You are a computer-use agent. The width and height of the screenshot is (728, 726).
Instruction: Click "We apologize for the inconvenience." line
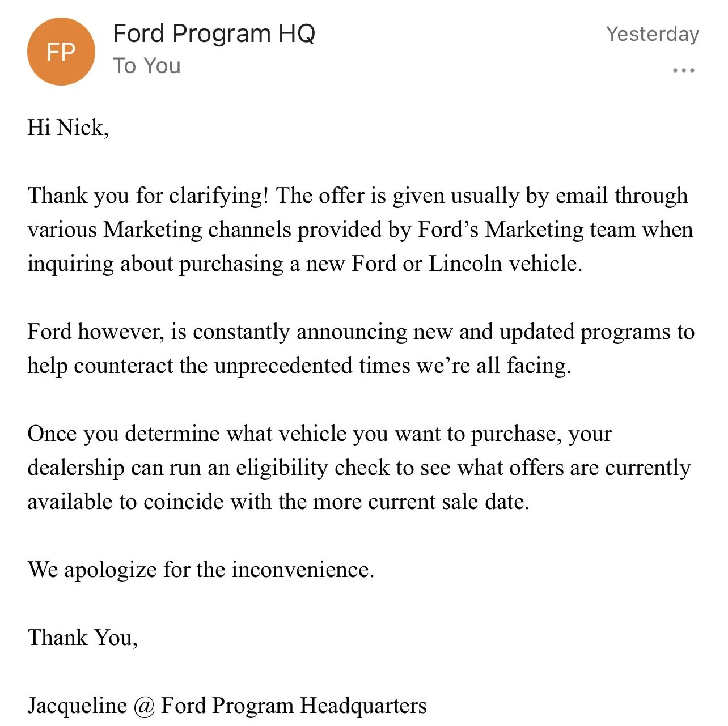(201, 570)
